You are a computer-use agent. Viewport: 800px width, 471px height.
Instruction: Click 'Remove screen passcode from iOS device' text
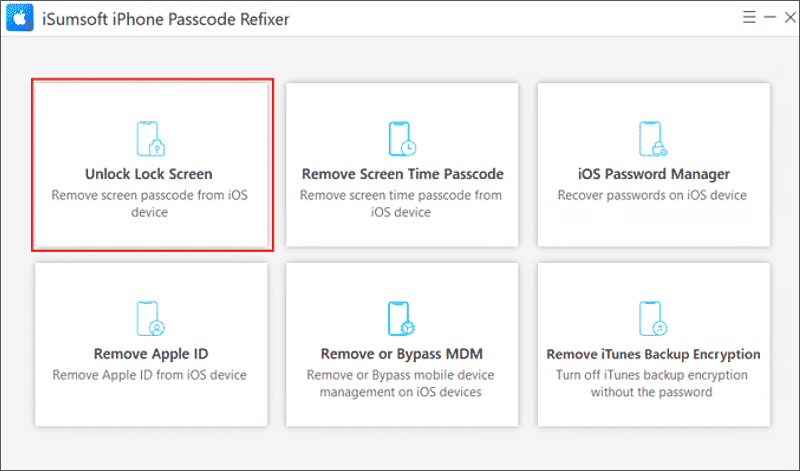coord(149,204)
